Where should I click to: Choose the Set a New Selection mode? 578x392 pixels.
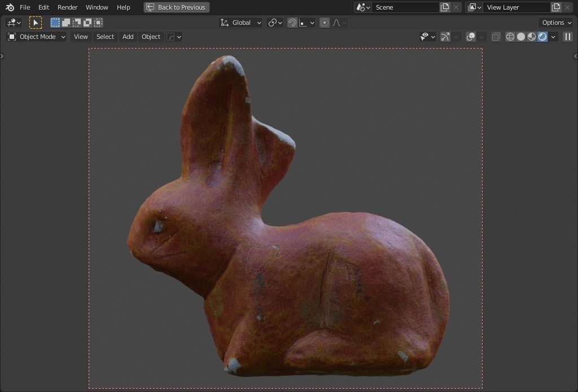[x=55, y=23]
